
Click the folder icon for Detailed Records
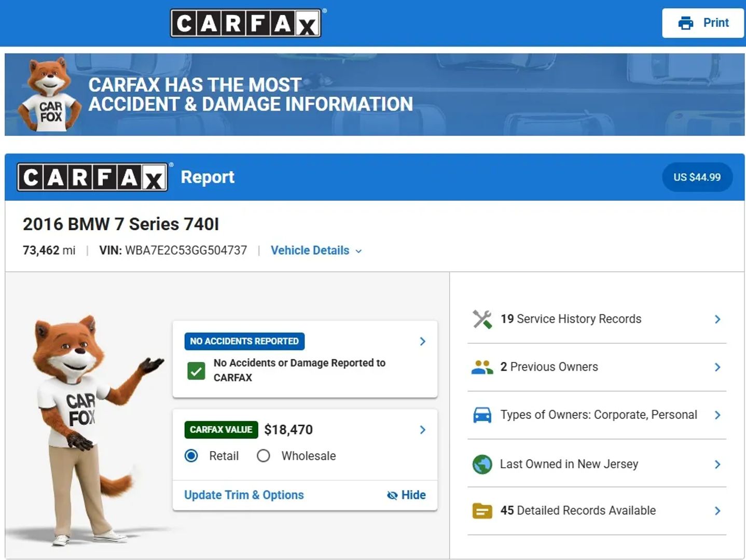pos(482,511)
